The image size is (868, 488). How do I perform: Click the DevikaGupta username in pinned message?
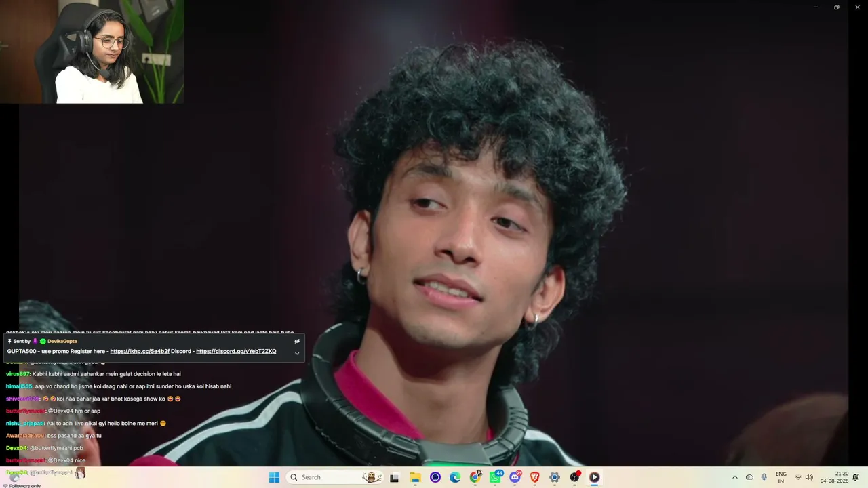coord(62,341)
